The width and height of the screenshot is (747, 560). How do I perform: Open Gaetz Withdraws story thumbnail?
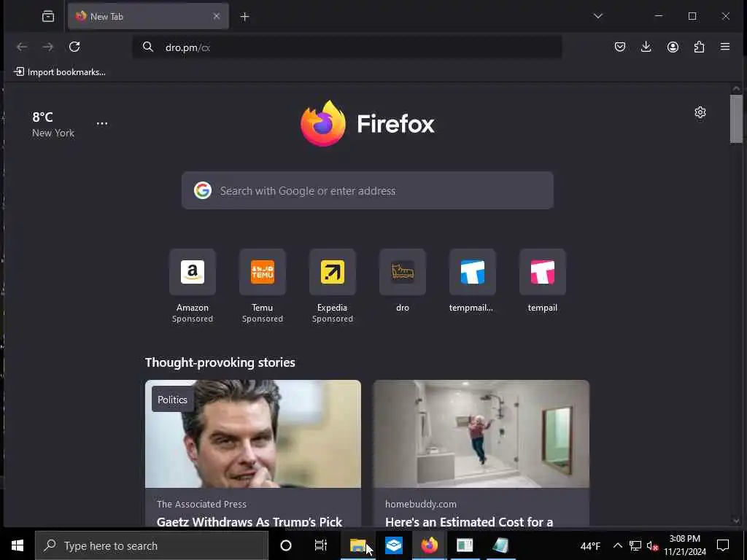coord(253,434)
